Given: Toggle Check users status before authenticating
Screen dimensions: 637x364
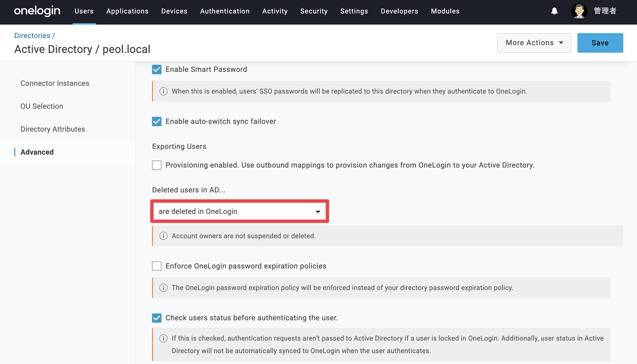Looking at the screenshot, I should tap(157, 318).
